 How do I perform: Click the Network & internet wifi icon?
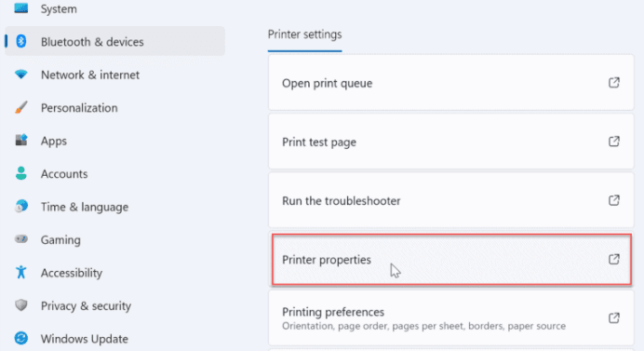click(x=21, y=74)
